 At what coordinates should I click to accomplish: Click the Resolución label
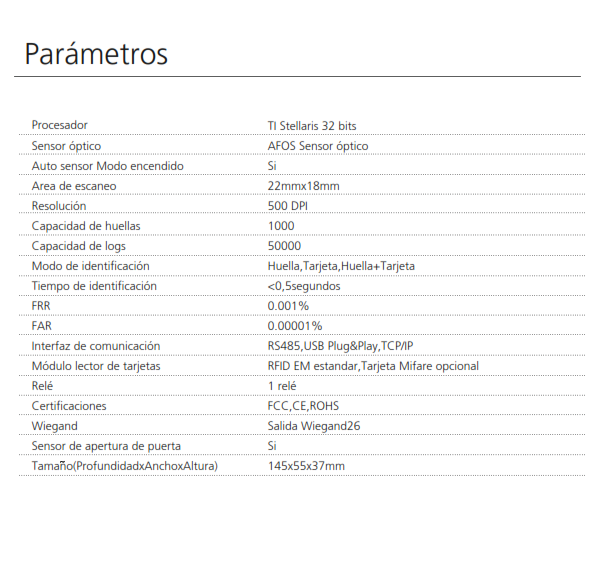[x=59, y=206]
